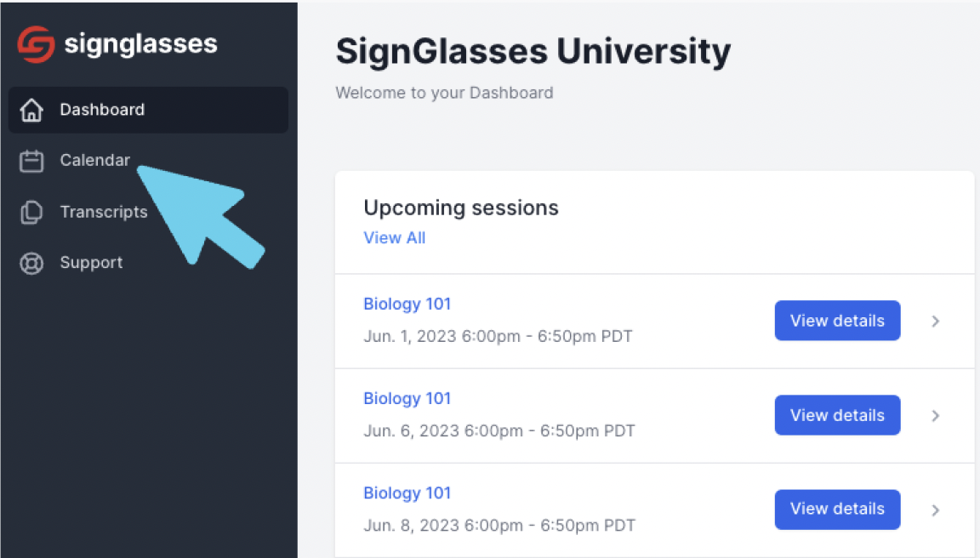
Task: Expand the Jun. 8 session chevron
Action: pos(936,510)
